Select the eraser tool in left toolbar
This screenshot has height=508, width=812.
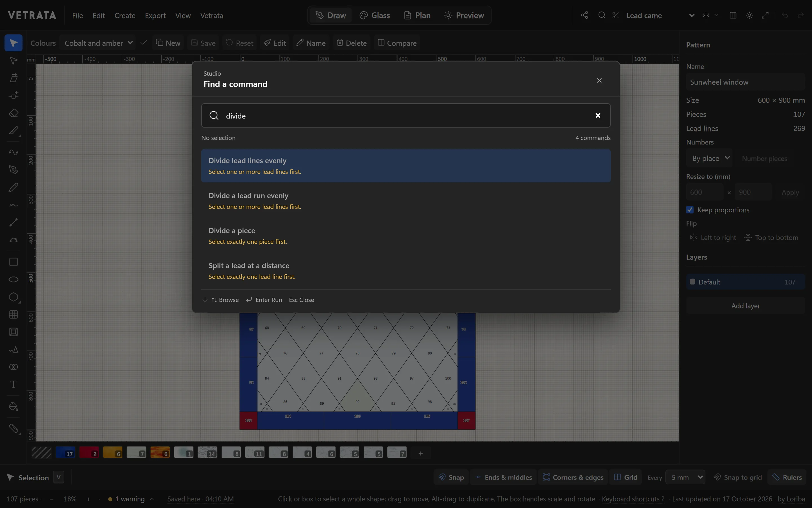tap(14, 113)
